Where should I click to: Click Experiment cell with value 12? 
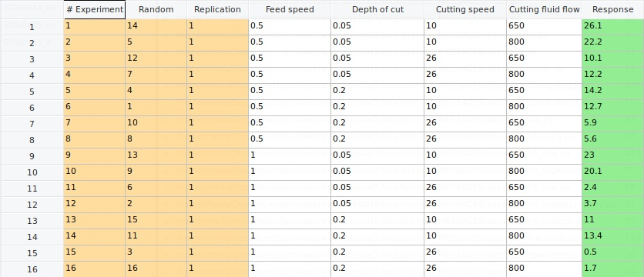[x=95, y=205]
